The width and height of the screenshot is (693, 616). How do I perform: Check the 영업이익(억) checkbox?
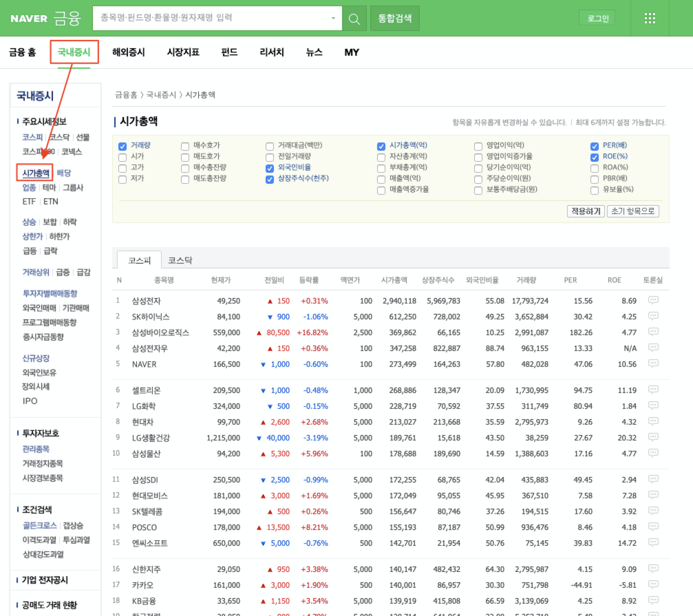click(478, 146)
